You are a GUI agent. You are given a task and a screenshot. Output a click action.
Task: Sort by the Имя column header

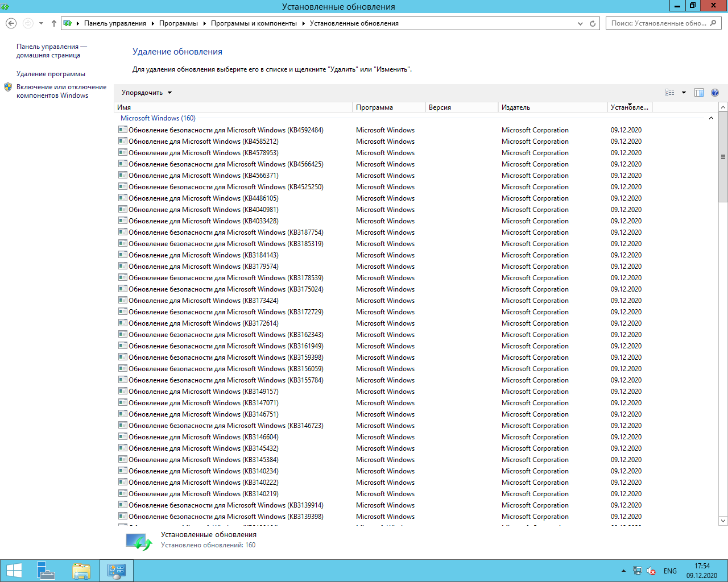click(x=233, y=107)
